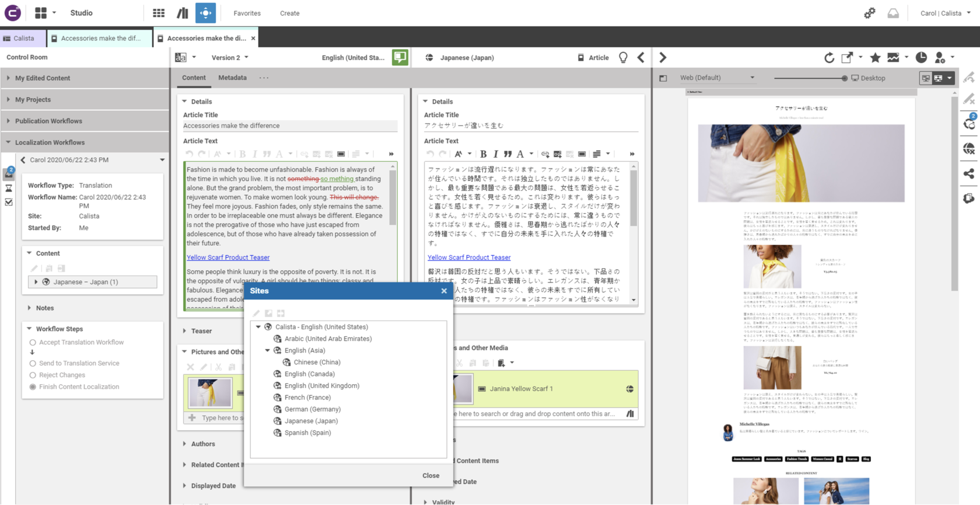Insert internal link in the Japanese editor
This screenshot has width=980, height=505.
pos(545,154)
